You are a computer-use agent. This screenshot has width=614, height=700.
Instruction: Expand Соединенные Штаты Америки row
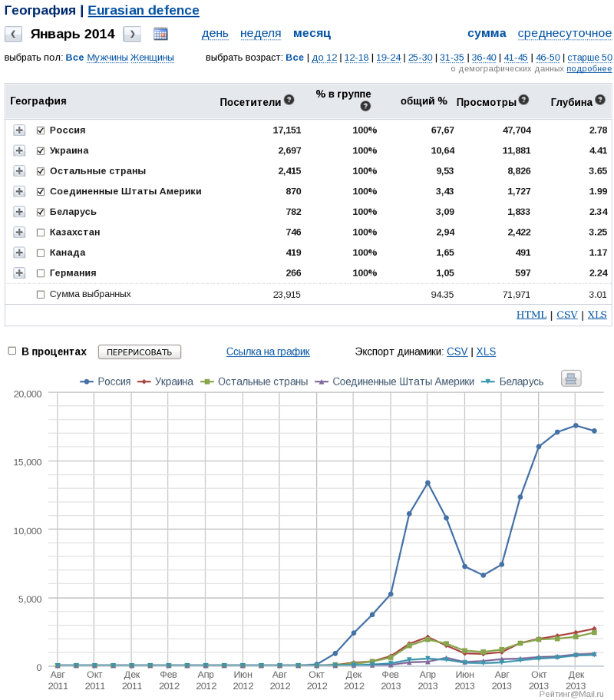click(18, 191)
